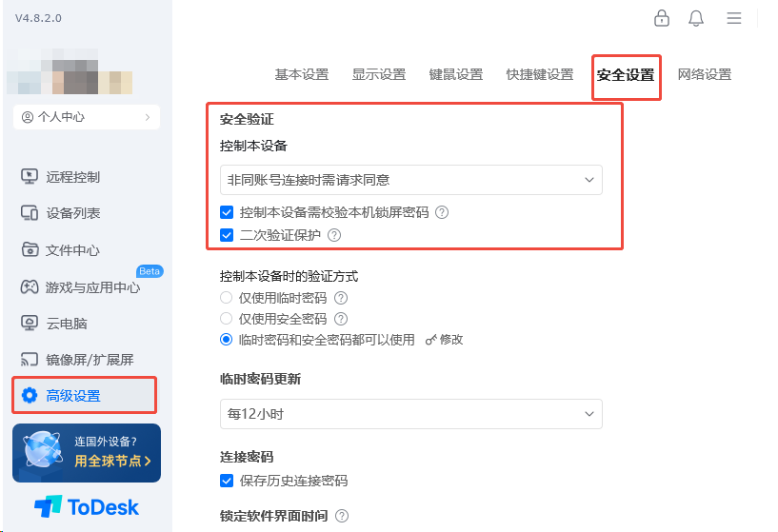Click help icon beside 二次验证保护

coord(334,235)
